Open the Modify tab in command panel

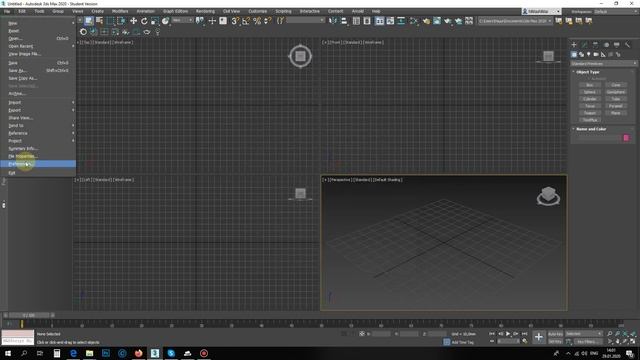(584, 44)
